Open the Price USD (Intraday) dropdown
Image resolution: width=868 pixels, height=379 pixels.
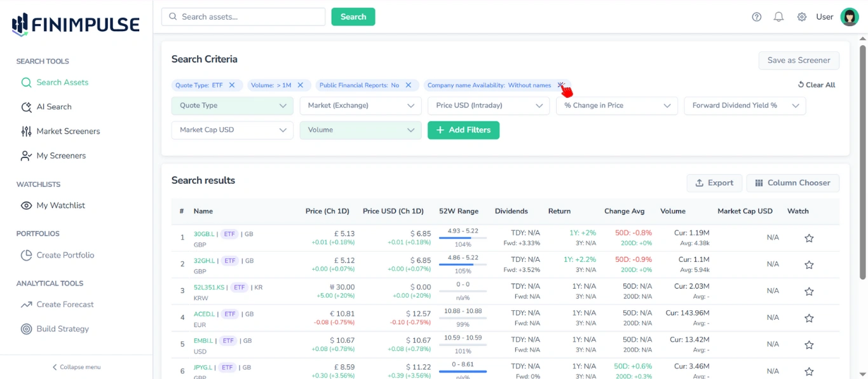click(x=488, y=106)
